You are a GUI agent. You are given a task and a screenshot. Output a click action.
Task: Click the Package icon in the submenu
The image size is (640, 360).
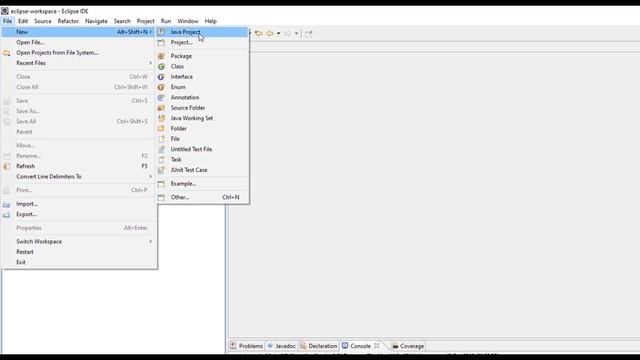click(161, 56)
